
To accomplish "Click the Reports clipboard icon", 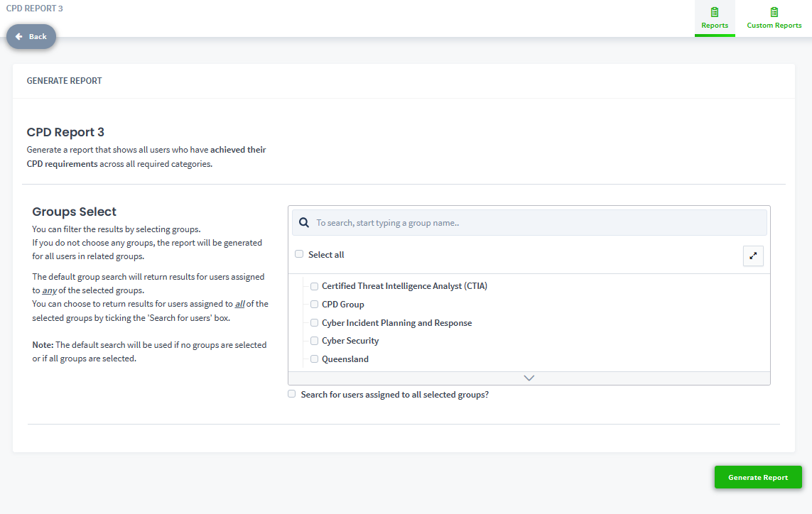I will tap(715, 12).
